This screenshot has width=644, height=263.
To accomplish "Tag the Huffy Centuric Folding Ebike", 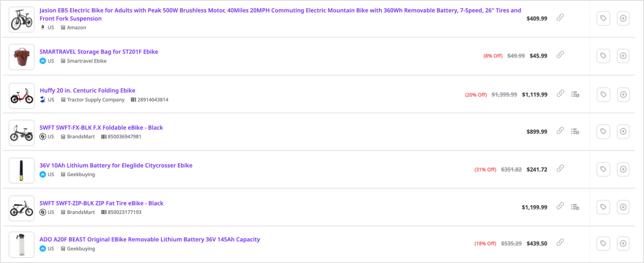I will pos(603,94).
